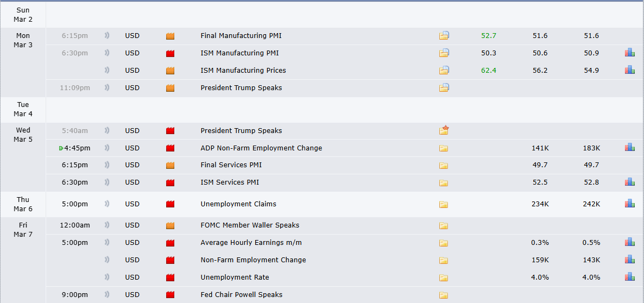Show the graph for ADP Non-Farm Employment Change

point(629,148)
